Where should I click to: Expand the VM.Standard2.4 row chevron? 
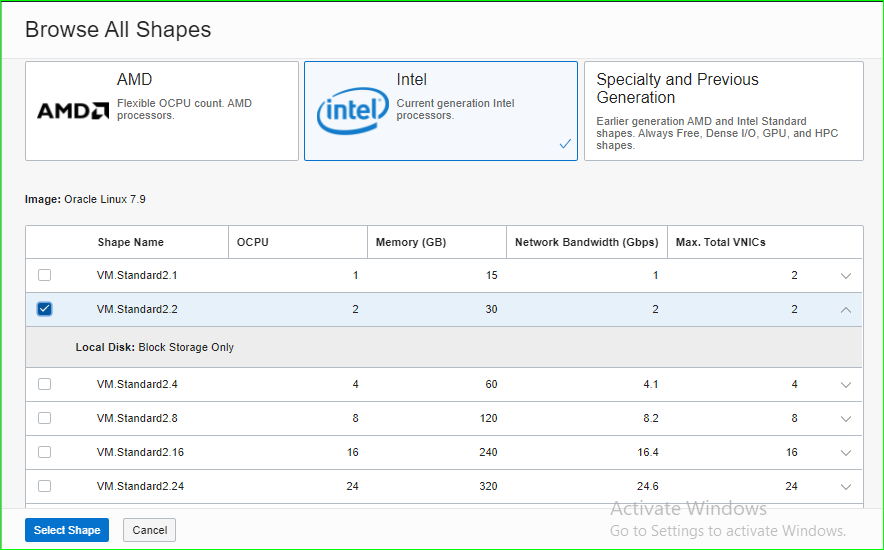[x=846, y=385]
